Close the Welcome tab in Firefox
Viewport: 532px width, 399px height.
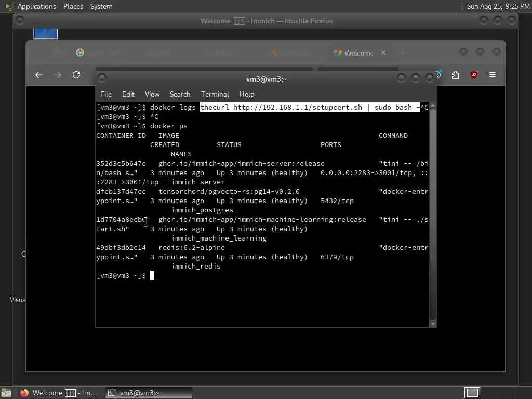click(x=383, y=52)
